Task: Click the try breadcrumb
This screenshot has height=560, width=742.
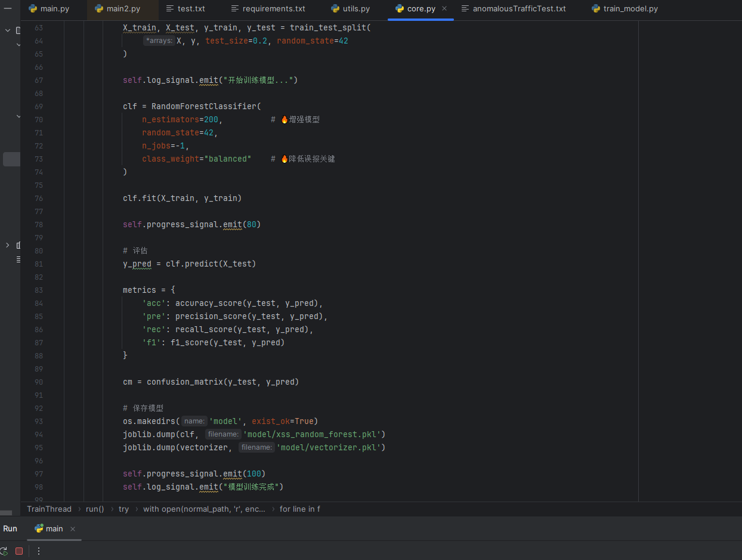Action: pyautogui.click(x=123, y=509)
